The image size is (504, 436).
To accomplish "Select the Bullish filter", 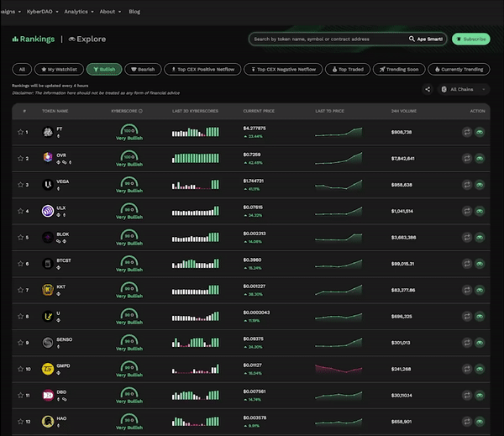I will (104, 70).
